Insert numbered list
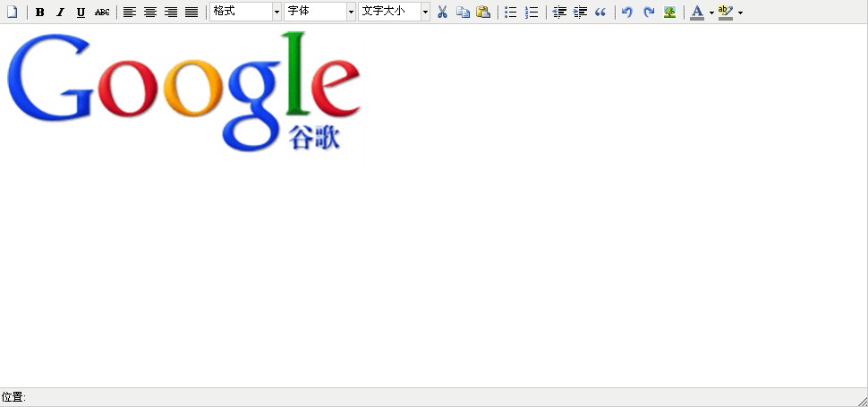Screen dimensions: 868x407 (532, 12)
